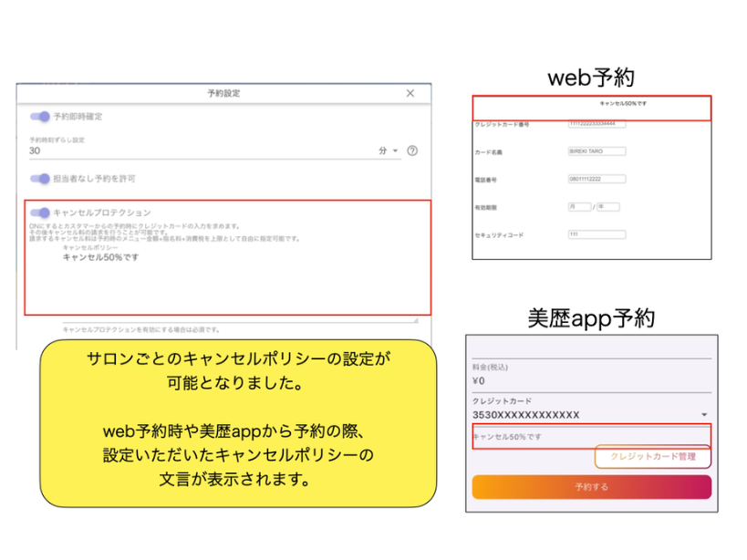This screenshot has height=560, width=747.
Task: Open the 分 unit dropdown
Action: pyautogui.click(x=389, y=150)
